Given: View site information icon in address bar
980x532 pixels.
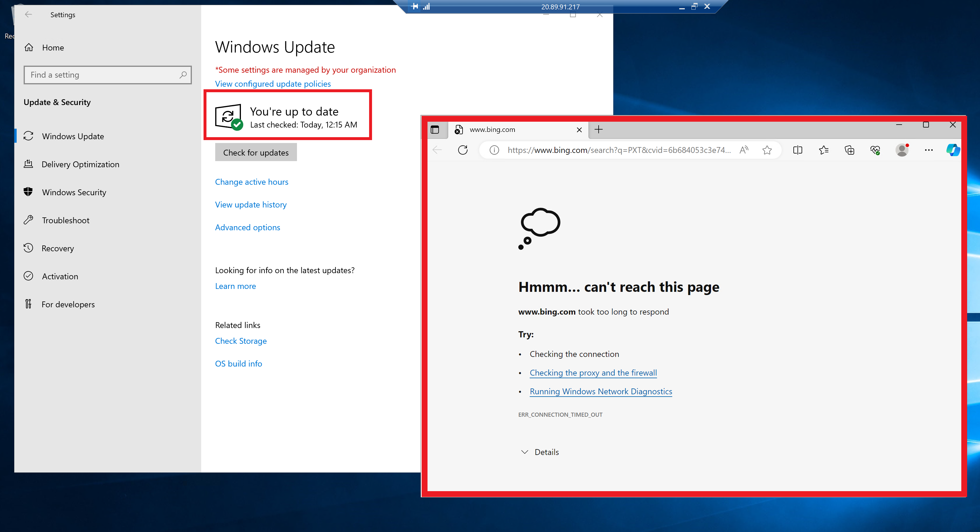Looking at the screenshot, I should pos(494,150).
